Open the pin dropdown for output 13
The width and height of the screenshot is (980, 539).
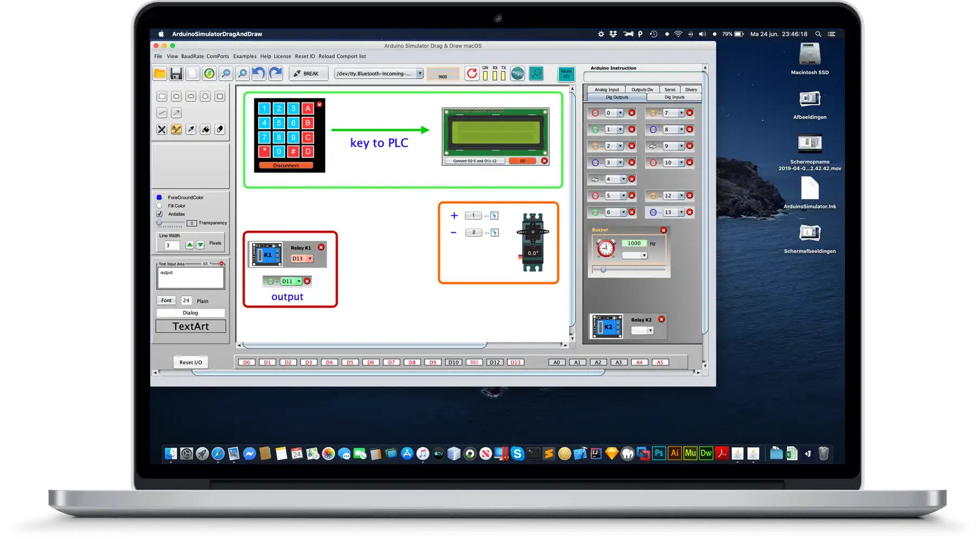coord(674,212)
